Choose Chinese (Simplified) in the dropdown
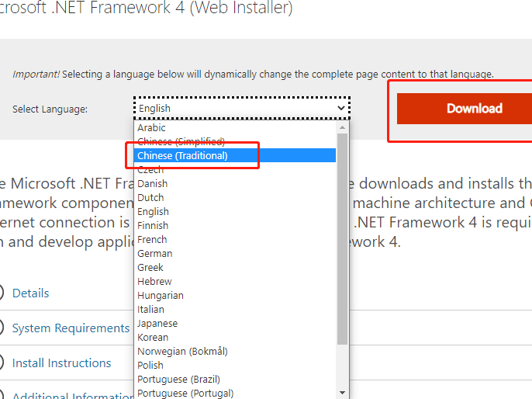The image size is (532, 399). [x=235, y=141]
